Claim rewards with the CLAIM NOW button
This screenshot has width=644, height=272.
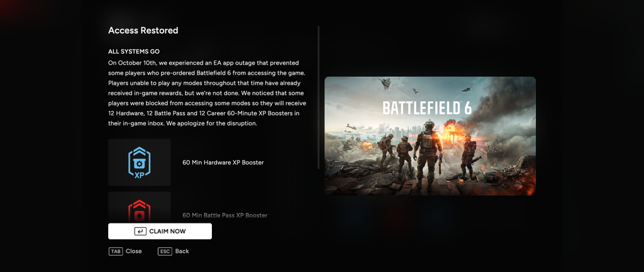coord(160,231)
